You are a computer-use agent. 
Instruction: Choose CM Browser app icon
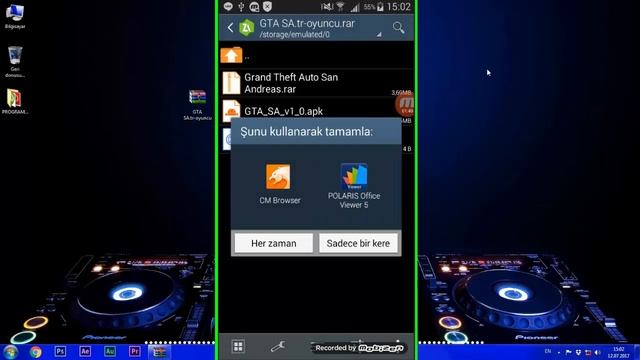(278, 177)
